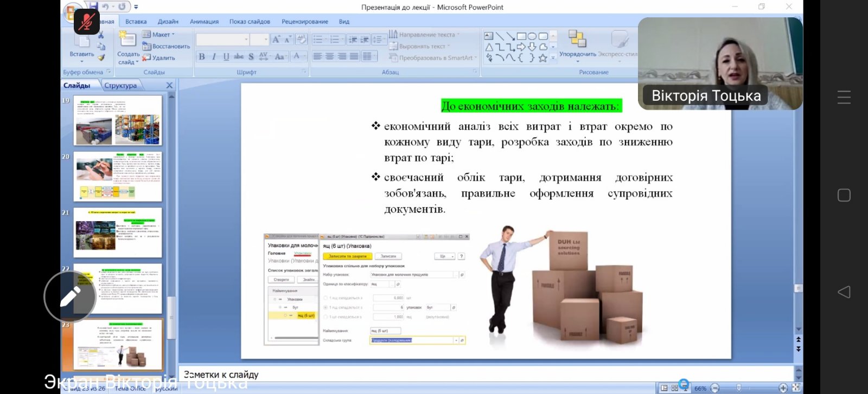Apply Italic formatting
The height and width of the screenshot is (394, 868).
coord(214,56)
